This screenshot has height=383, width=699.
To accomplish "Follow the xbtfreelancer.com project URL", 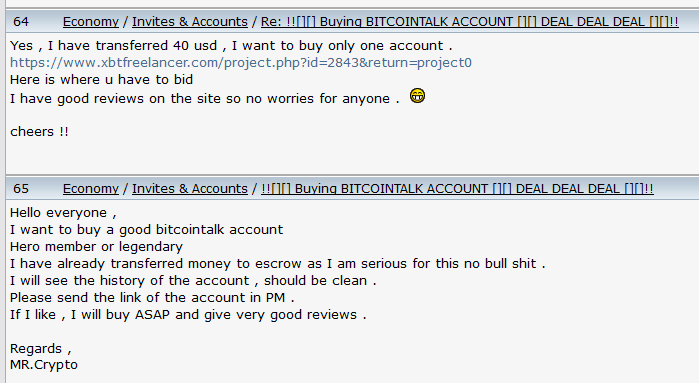I will tap(241, 62).
